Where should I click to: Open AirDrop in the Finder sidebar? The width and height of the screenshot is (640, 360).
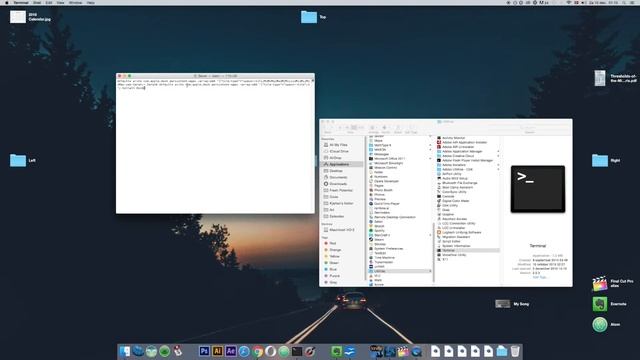click(x=335, y=158)
